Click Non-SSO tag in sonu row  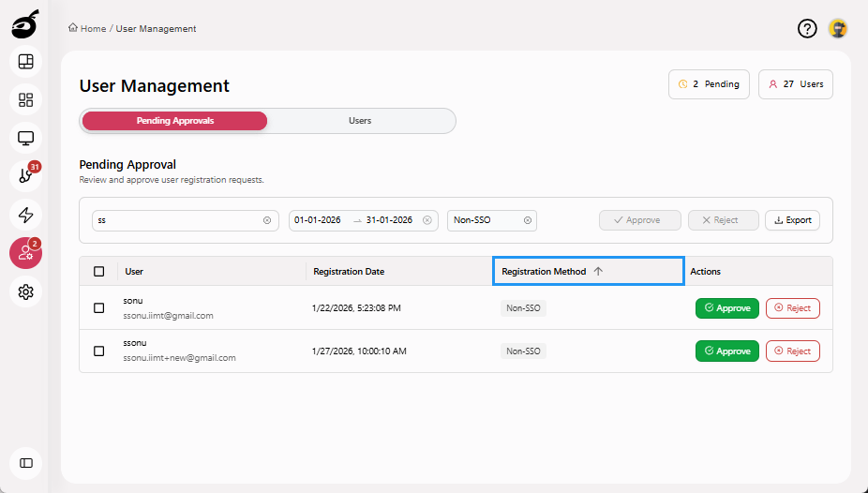click(x=523, y=308)
